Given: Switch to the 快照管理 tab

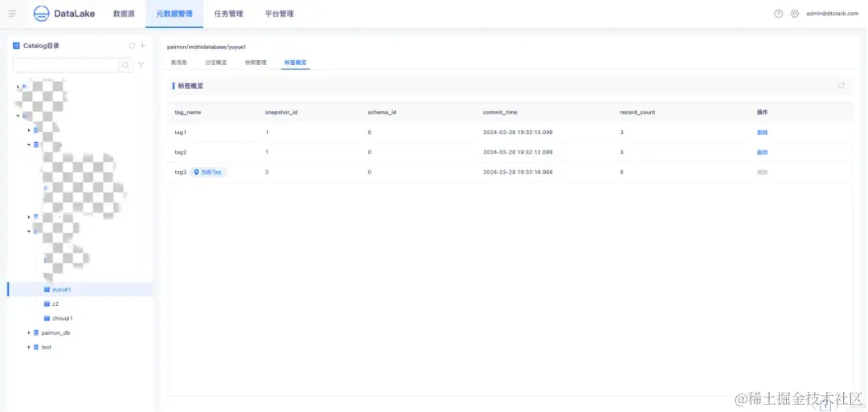Looking at the screenshot, I should [x=256, y=63].
